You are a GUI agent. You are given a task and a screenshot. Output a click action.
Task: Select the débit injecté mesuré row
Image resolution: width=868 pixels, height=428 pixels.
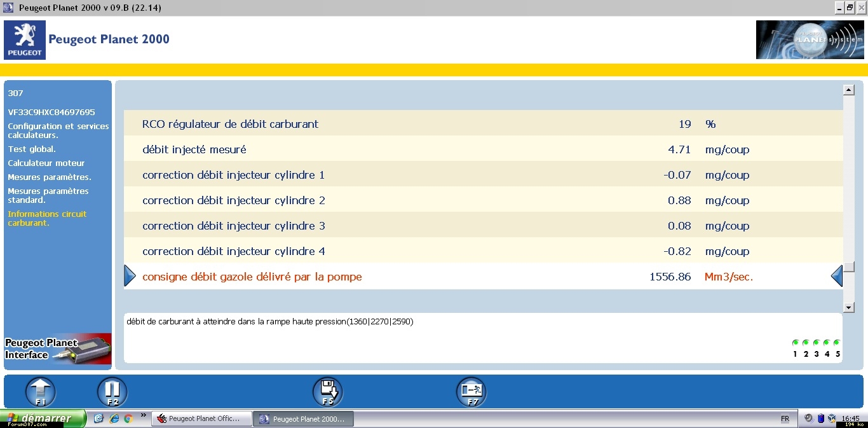coord(484,149)
